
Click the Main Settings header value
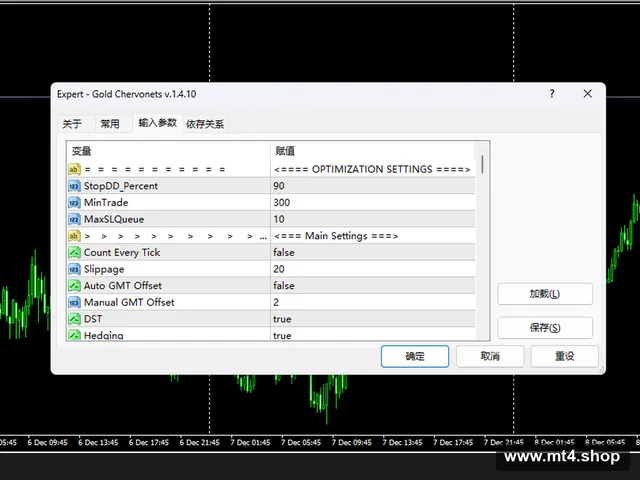336,236
